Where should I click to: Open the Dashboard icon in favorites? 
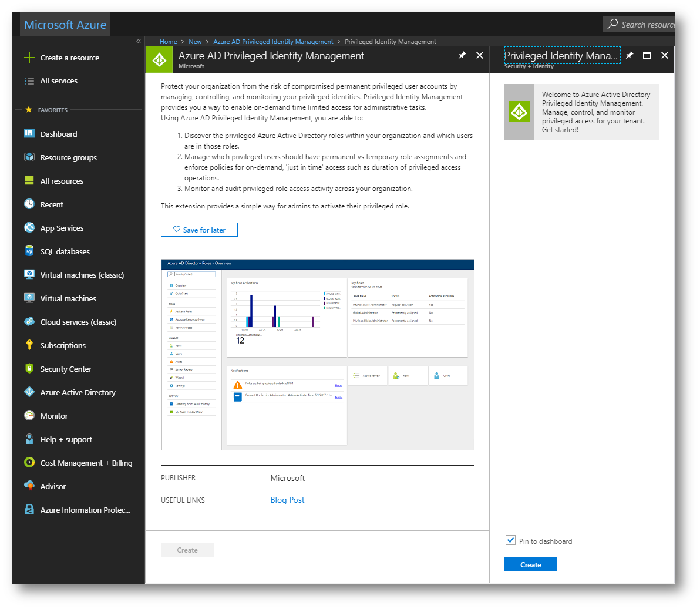coord(29,133)
